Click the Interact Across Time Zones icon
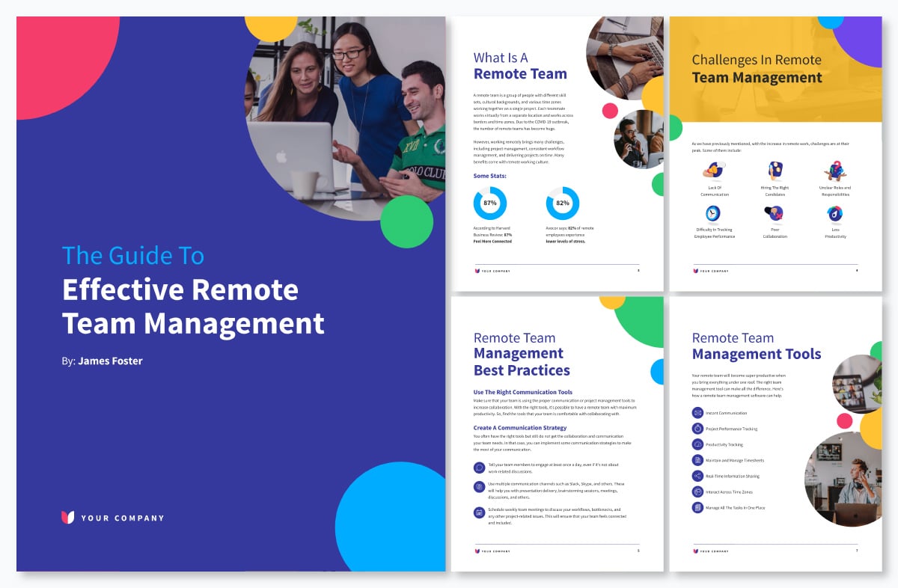 pos(697,491)
